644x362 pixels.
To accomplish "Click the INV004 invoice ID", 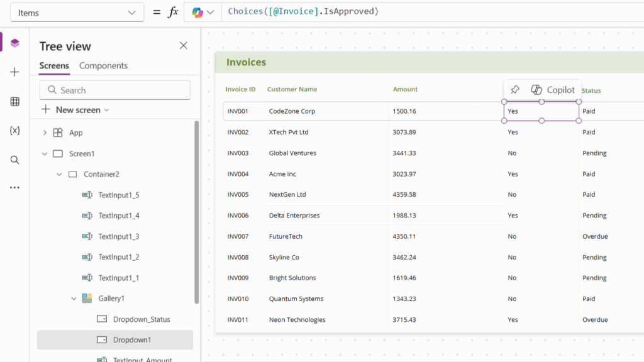I will click(238, 174).
